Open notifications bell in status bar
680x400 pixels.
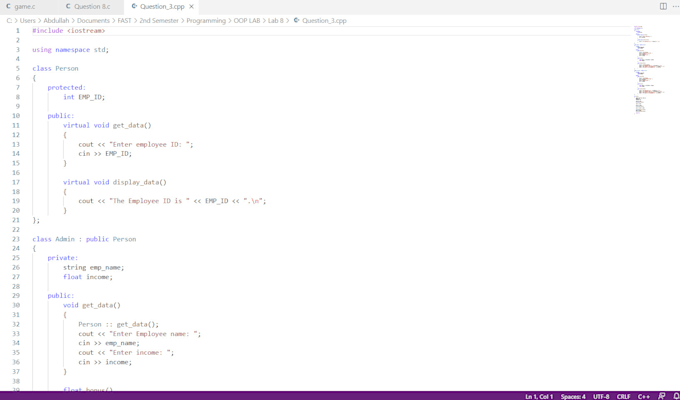pyautogui.click(x=676, y=397)
